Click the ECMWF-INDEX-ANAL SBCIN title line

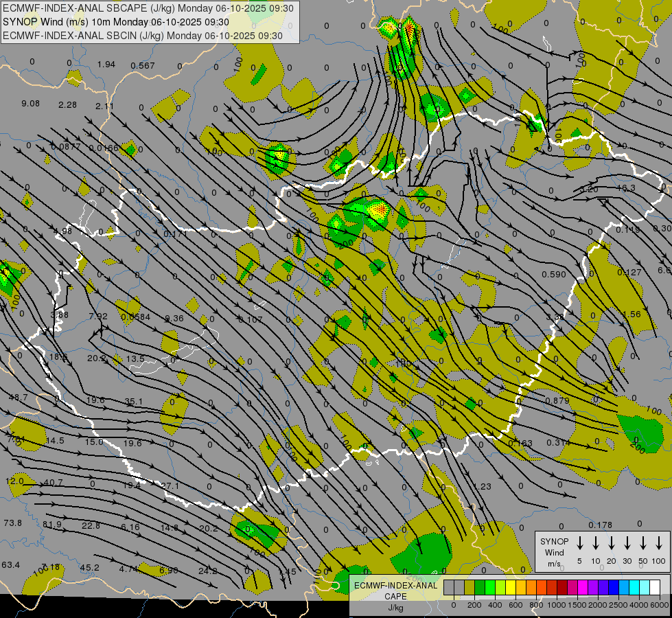point(143,36)
